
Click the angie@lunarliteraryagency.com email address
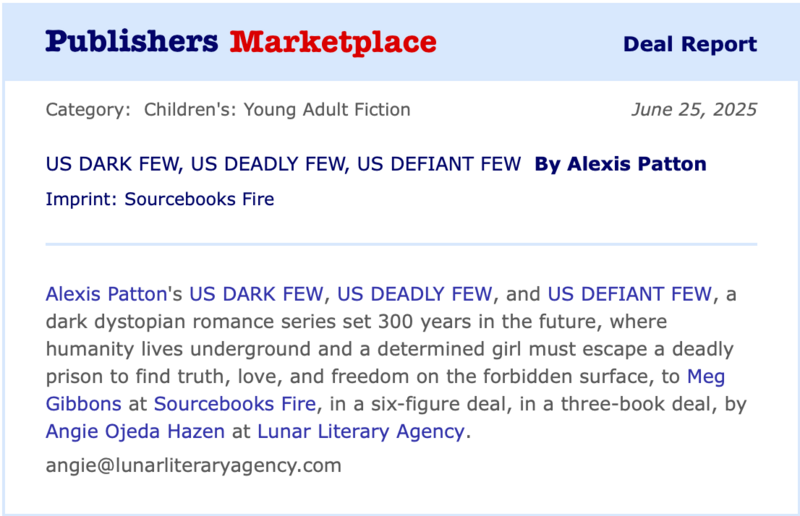point(193,465)
